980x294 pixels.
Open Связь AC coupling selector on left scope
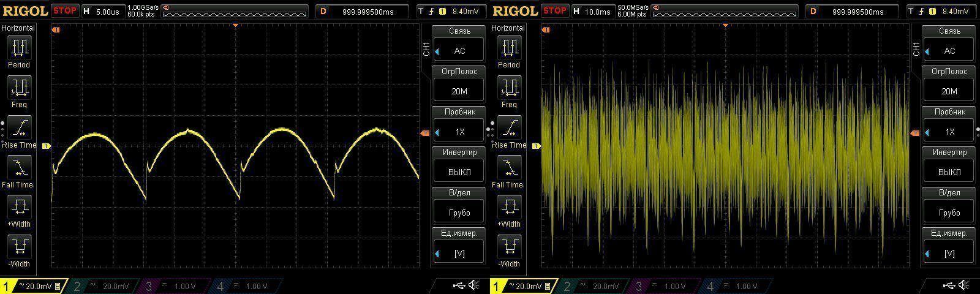459,51
